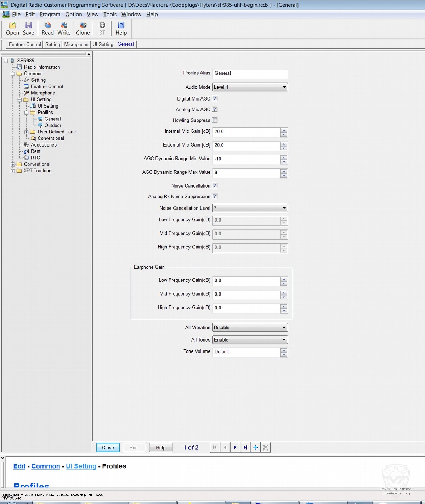Select RTC node in tree

coord(35,158)
